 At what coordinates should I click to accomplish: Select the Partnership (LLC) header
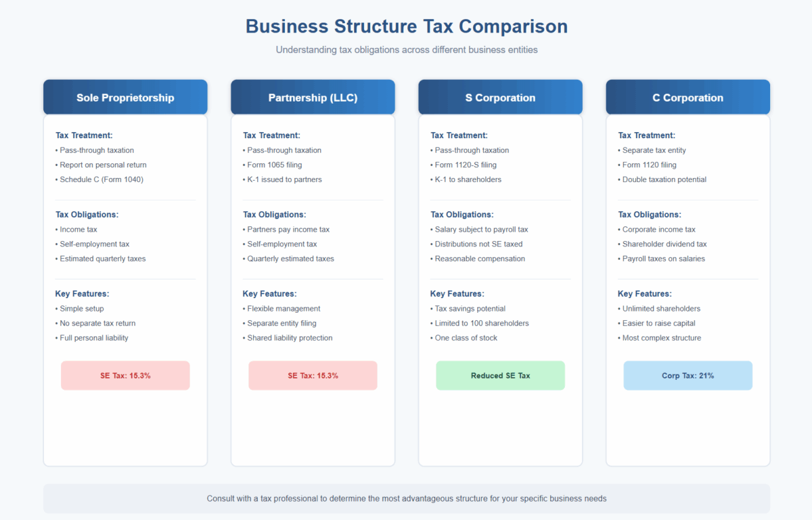(x=313, y=97)
